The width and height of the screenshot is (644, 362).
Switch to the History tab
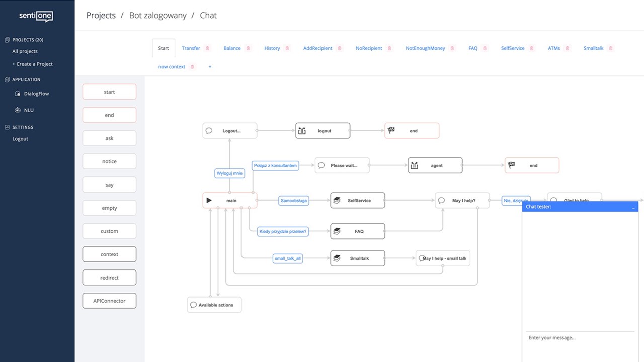coord(272,48)
